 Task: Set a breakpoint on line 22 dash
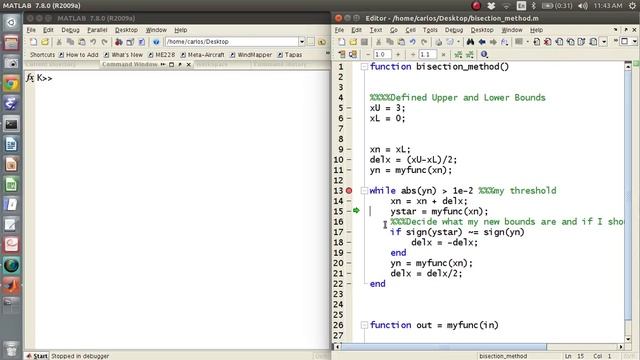(x=349, y=284)
